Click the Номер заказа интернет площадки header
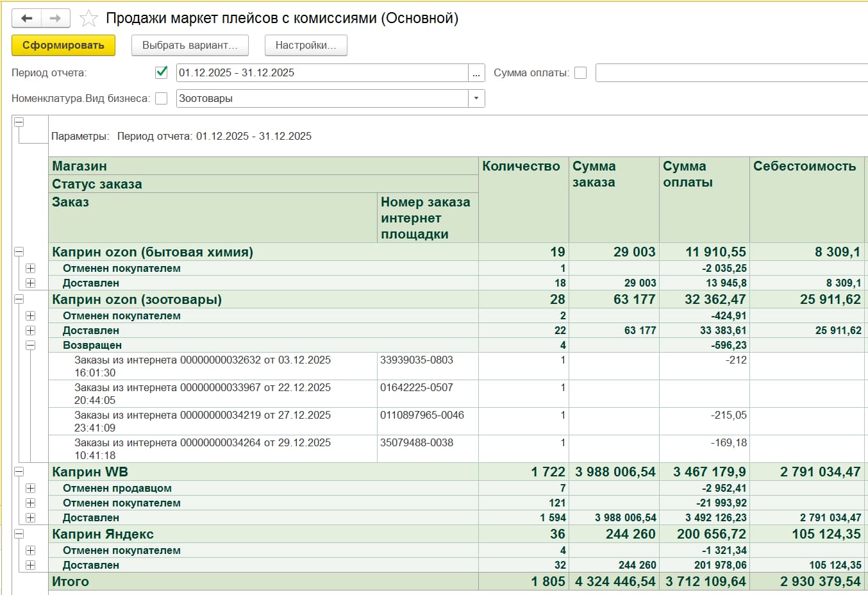Image resolution: width=868 pixels, height=595 pixels. (x=428, y=218)
